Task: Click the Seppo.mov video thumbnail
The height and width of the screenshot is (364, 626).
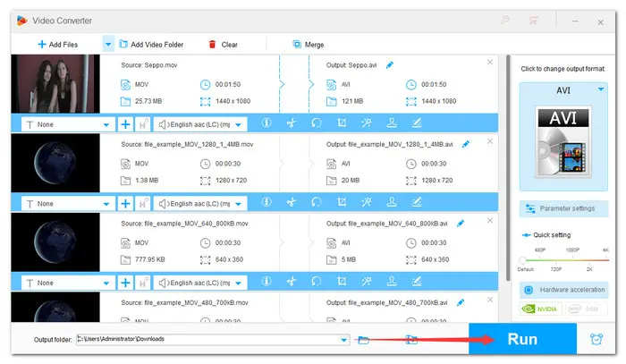Action: 55,84
